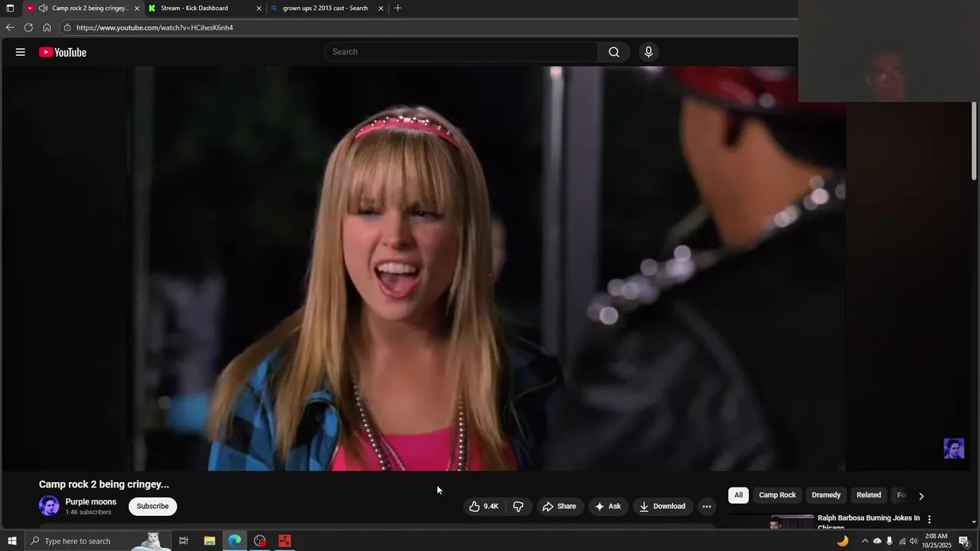Mute the Camp rock 2 tab audio
The image size is (980, 551).
pyautogui.click(x=43, y=8)
